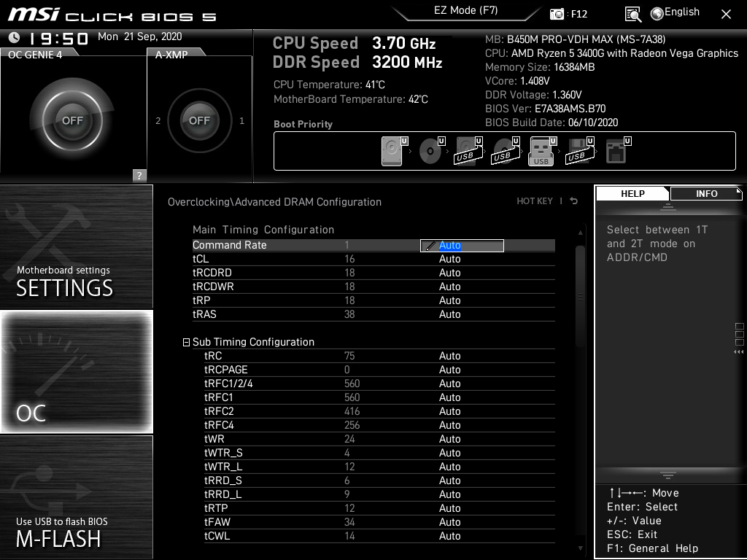Select the tFAW timing row

[x=379, y=522]
